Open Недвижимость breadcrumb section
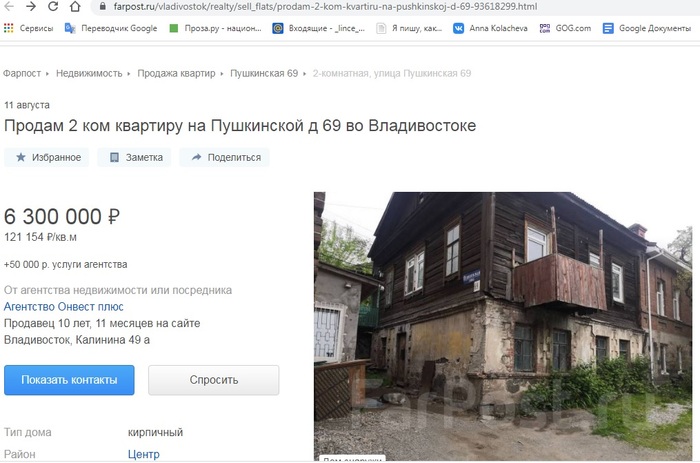The height and width of the screenshot is (463, 700). (x=89, y=73)
